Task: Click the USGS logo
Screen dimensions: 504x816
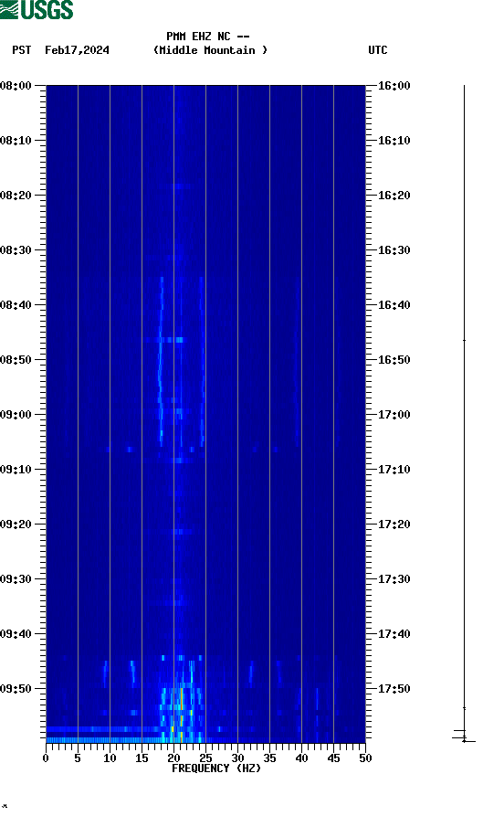Action: pyautogui.click(x=37, y=9)
